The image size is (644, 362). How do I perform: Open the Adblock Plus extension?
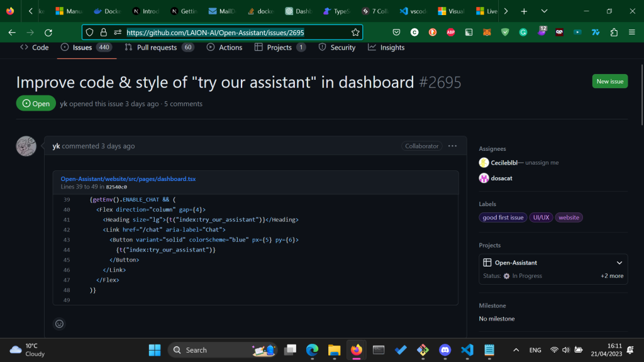[450, 33]
